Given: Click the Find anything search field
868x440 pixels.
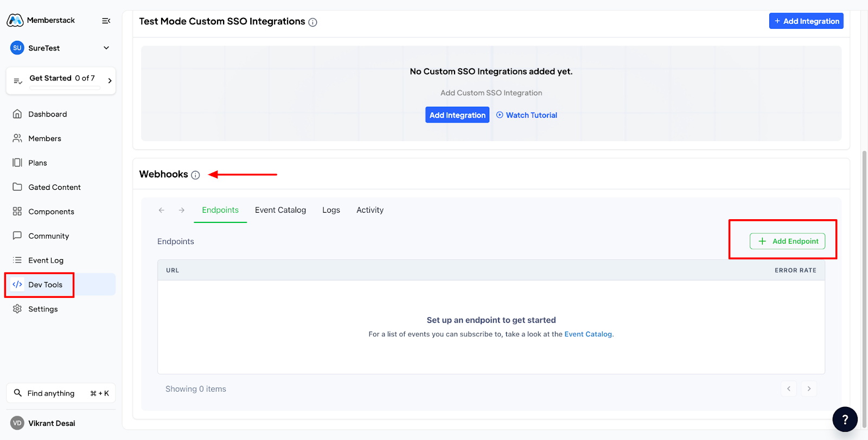Looking at the screenshot, I should point(61,393).
